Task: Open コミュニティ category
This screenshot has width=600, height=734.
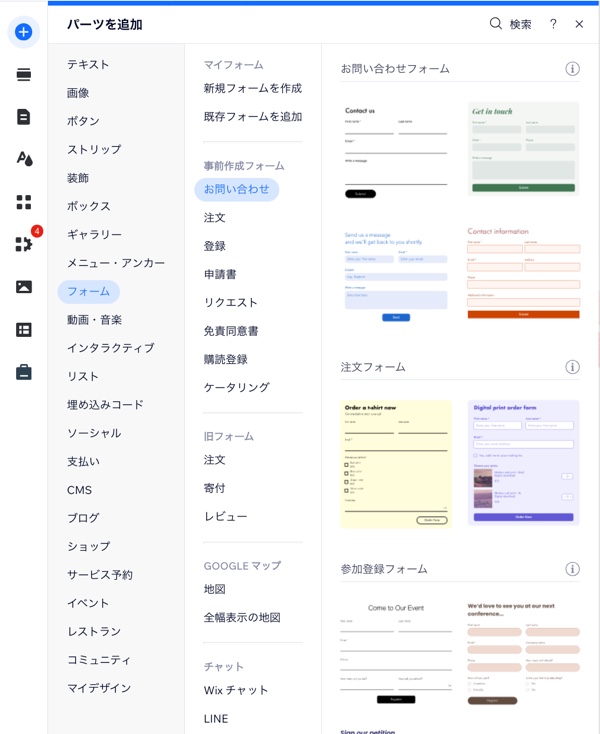Action: 99,660
